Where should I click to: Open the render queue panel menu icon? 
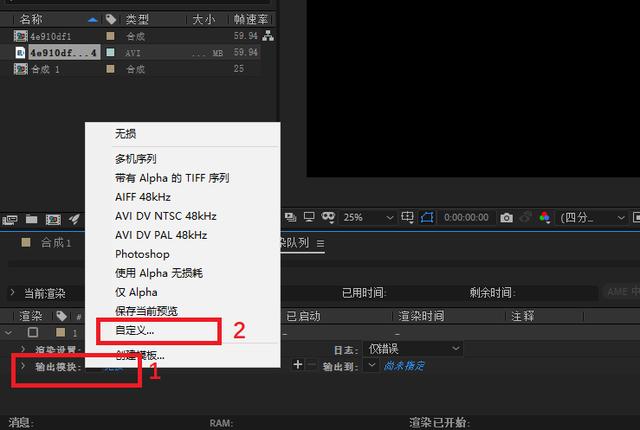(320, 244)
